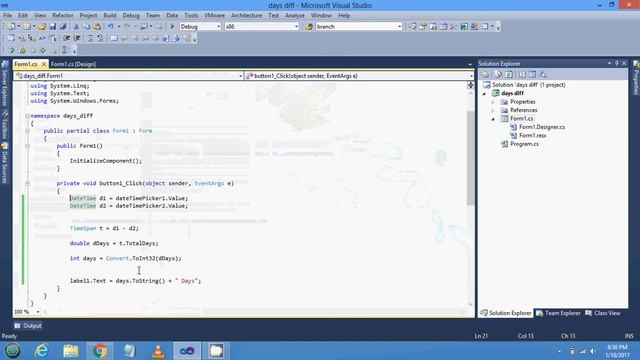640x360 pixels.
Task: Collapse the days diff project node
Action: (x=484, y=93)
